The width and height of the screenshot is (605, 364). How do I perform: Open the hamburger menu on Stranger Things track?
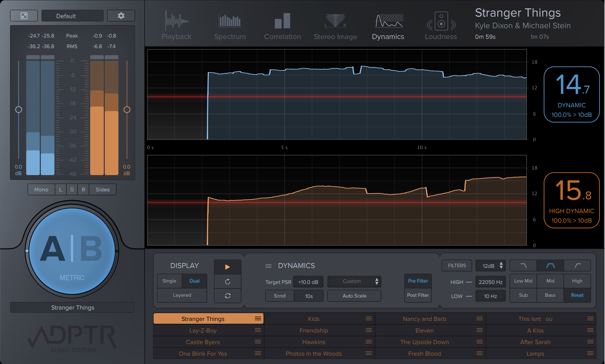tap(257, 318)
